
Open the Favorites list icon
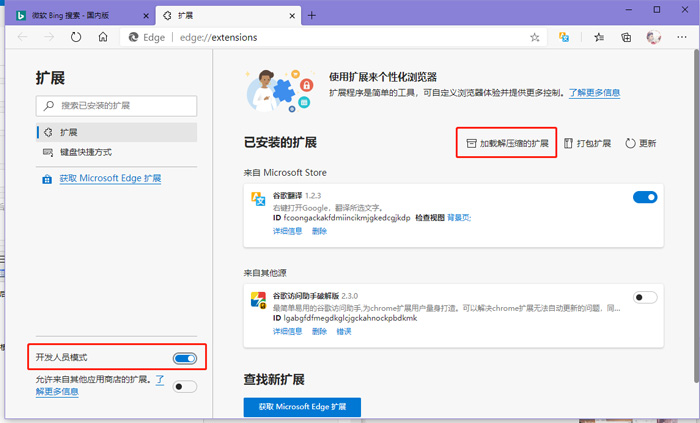pos(599,37)
